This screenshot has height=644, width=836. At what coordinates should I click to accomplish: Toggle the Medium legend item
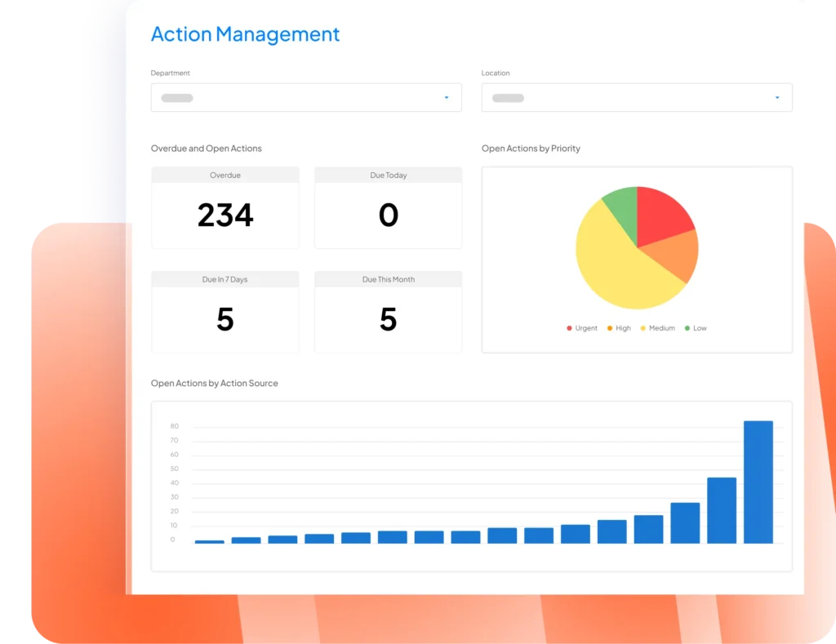pyautogui.click(x=657, y=328)
